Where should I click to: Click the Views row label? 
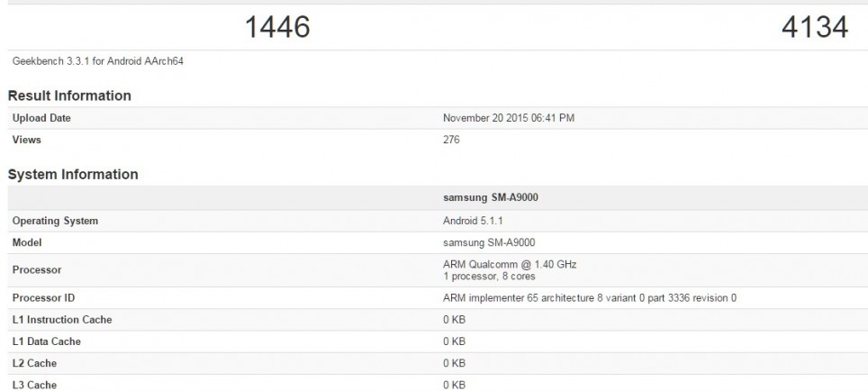click(x=27, y=140)
